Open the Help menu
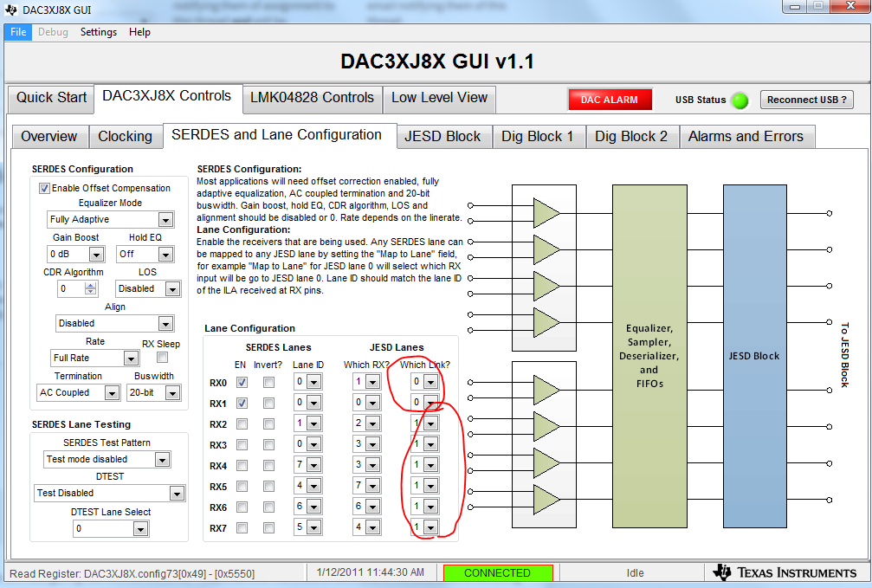 point(139,32)
